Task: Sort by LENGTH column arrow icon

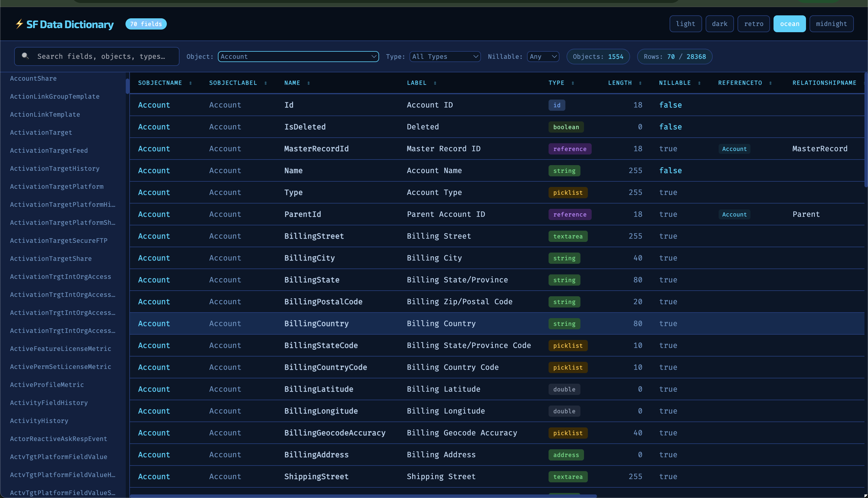Action: 640,83
